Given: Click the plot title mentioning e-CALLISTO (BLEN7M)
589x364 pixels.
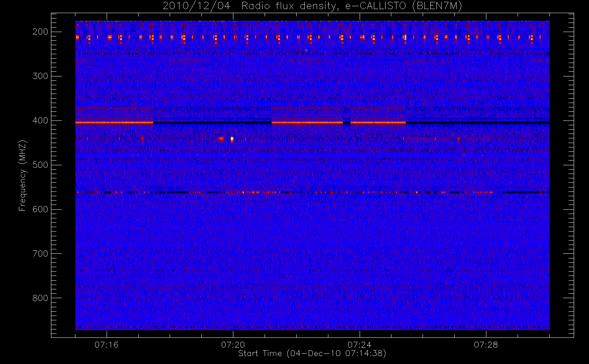Looking at the screenshot, I should pos(312,6).
